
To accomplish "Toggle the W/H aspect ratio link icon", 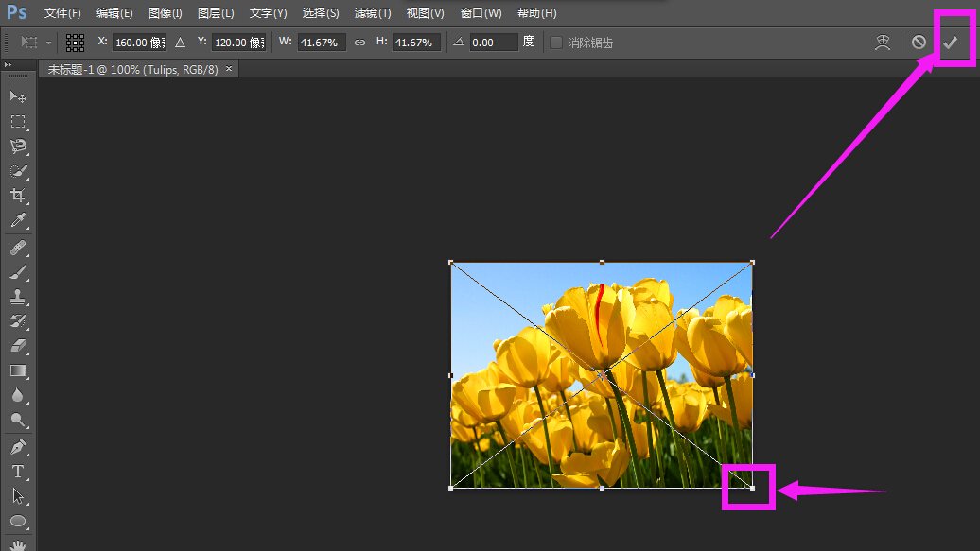I will click(x=359, y=43).
